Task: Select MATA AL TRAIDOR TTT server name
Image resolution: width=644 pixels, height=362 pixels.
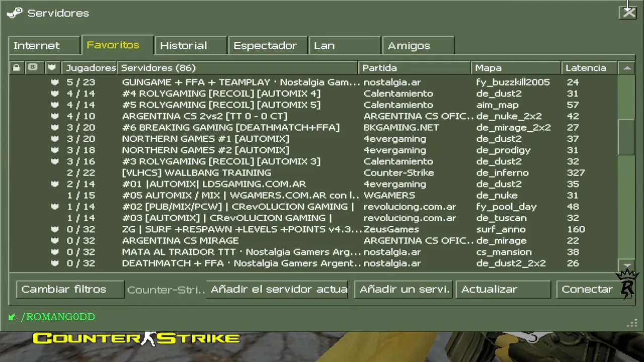Action: pyautogui.click(x=241, y=252)
